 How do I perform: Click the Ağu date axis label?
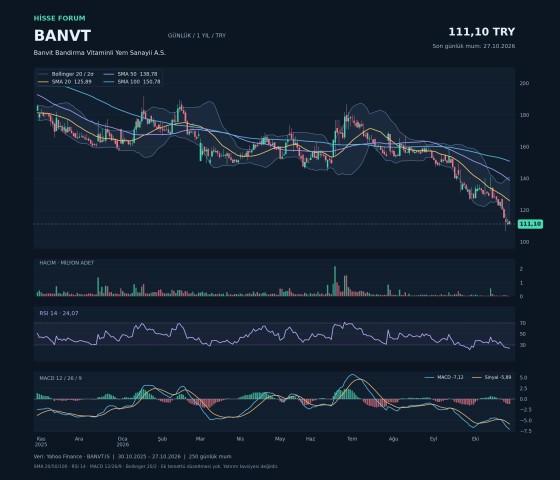click(x=393, y=439)
